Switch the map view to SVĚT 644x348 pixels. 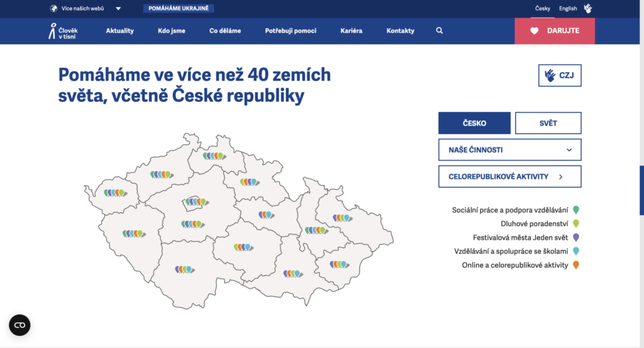tap(548, 123)
